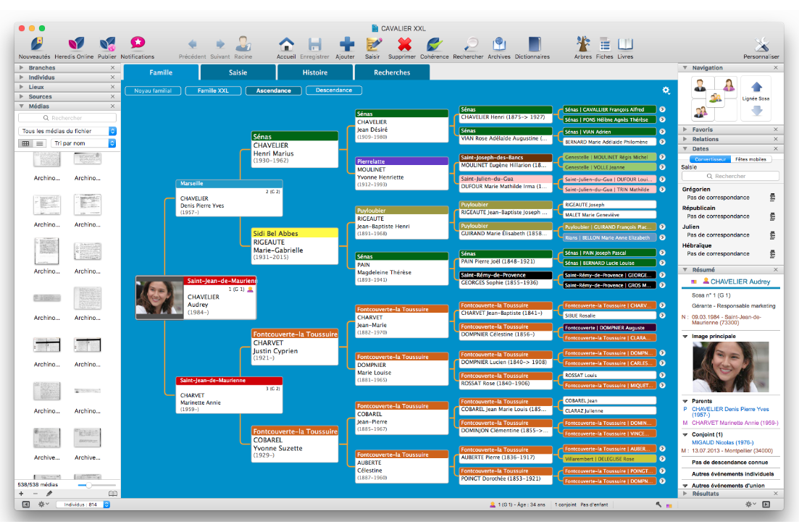Open spouse link MIGAUD Nicolas
This screenshot has height=532, width=799.
tap(722, 443)
